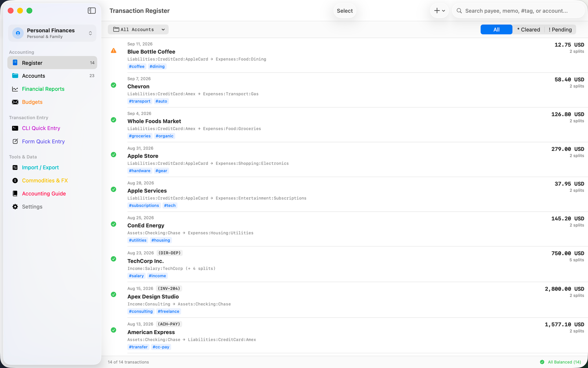This screenshot has height=368, width=588.
Task: Focus the search payee, memo, tag field
Action: coord(518,11)
